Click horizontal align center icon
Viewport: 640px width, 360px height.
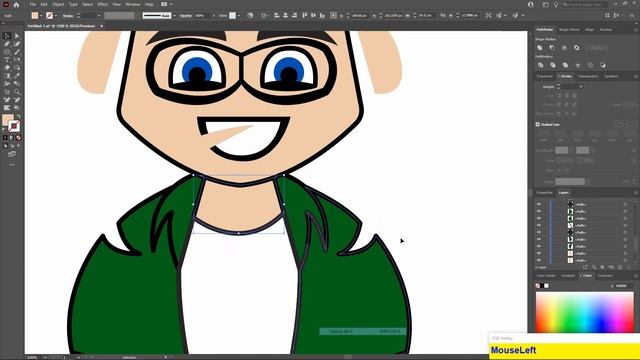(285, 16)
